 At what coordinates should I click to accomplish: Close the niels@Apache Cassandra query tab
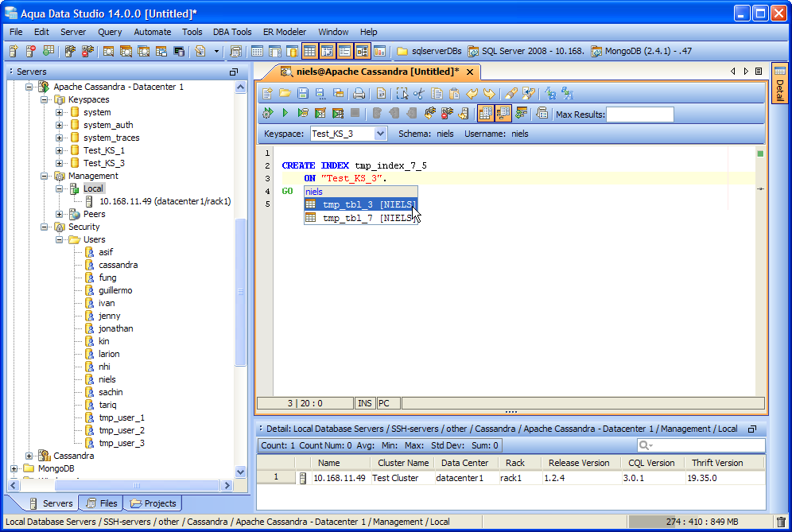tap(470, 72)
